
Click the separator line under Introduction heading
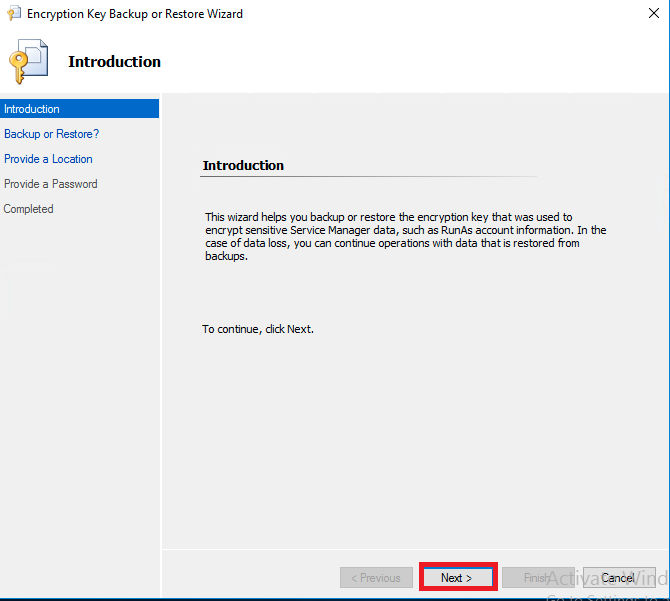coord(368,177)
